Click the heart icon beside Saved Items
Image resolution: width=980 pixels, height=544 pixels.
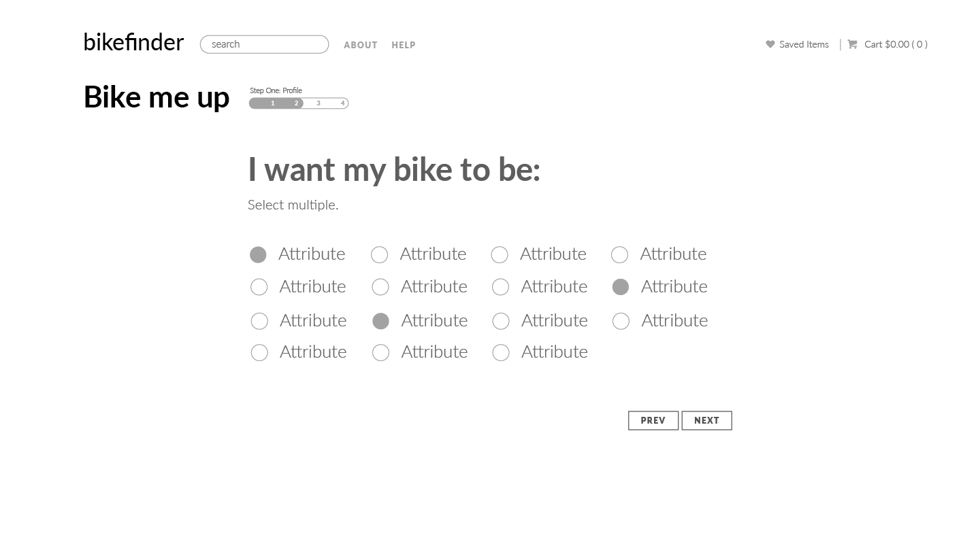click(x=770, y=44)
